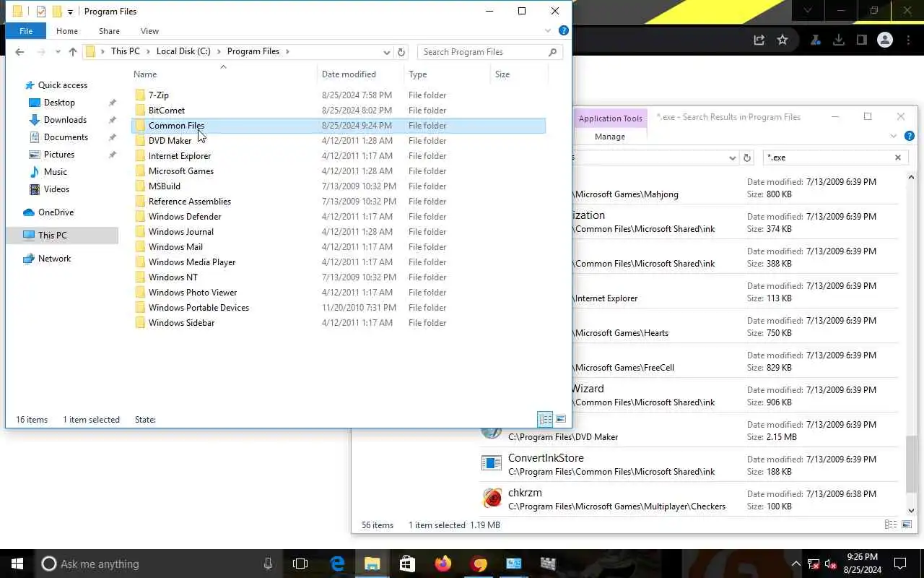Select the ConvertInkStore search result
Viewport: 924px width, 578px height.
689,465
